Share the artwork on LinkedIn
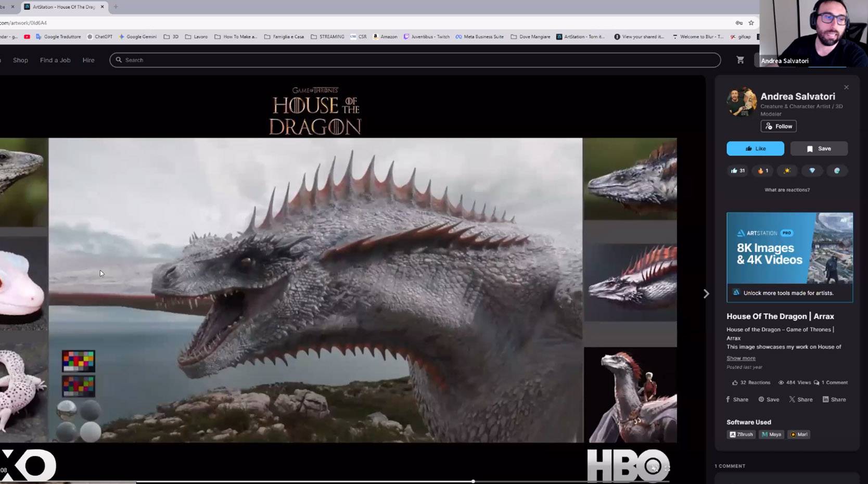Image resolution: width=868 pixels, height=484 pixels. (x=834, y=400)
